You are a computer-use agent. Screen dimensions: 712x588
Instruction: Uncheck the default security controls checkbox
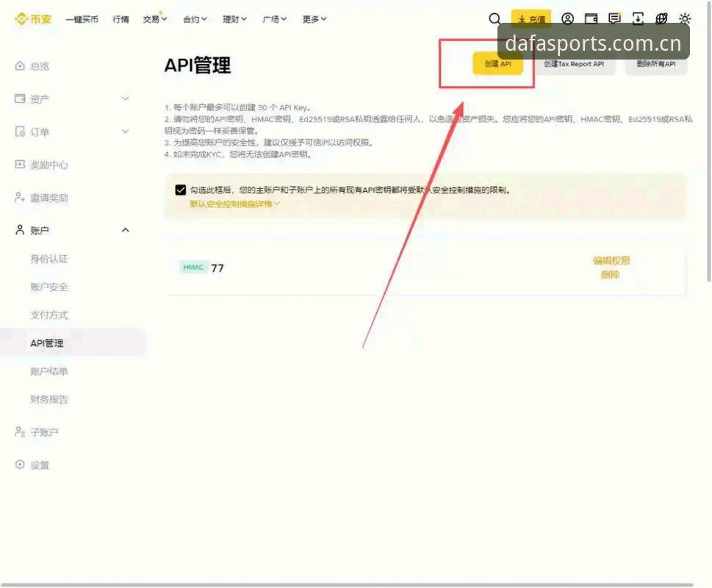click(180, 190)
